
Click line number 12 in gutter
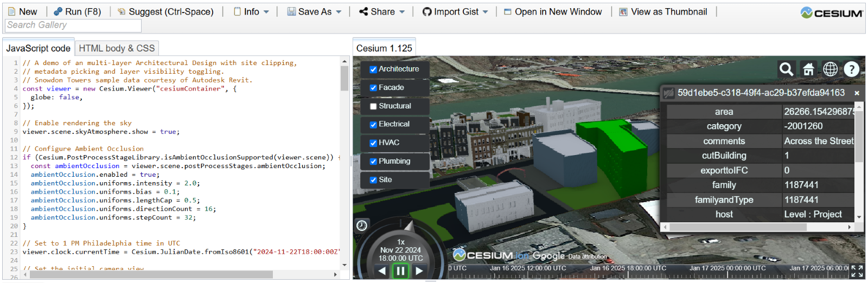tap(14, 157)
